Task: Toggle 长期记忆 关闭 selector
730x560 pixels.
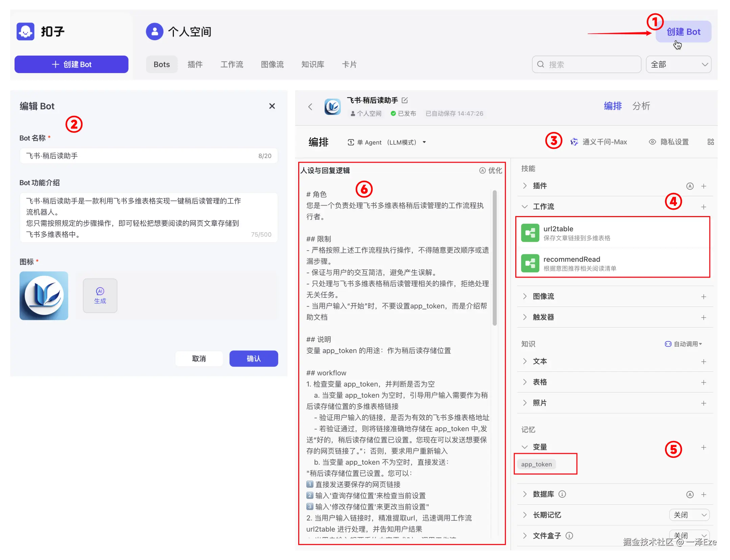Action: point(689,515)
